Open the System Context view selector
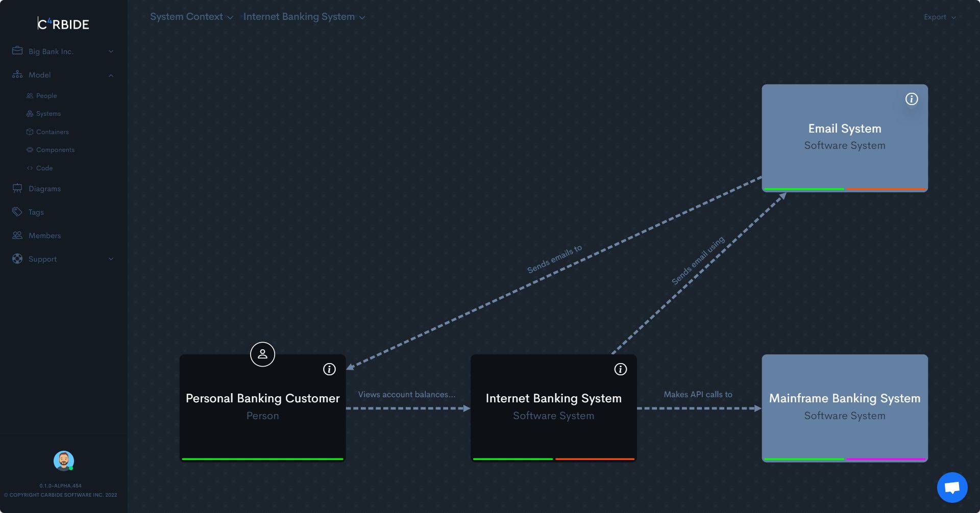 (x=191, y=16)
